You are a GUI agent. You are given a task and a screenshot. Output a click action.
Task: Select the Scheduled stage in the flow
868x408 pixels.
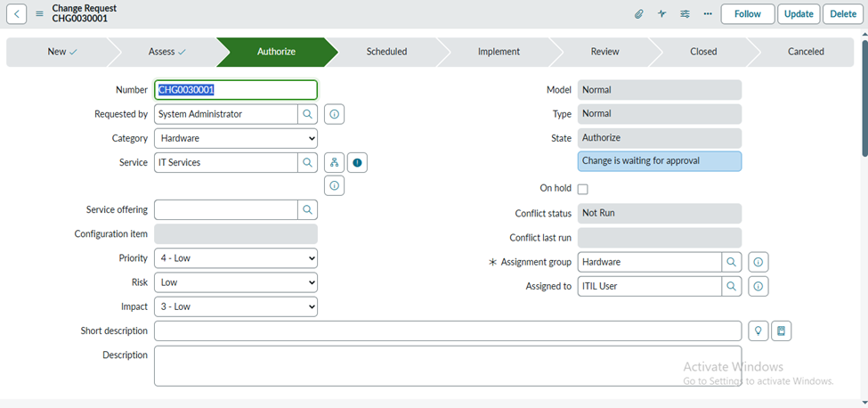(x=386, y=52)
